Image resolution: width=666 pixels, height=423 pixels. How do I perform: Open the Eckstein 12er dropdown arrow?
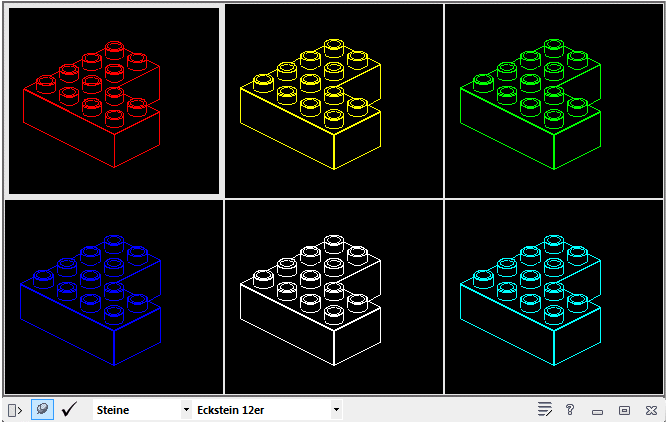coord(336,410)
